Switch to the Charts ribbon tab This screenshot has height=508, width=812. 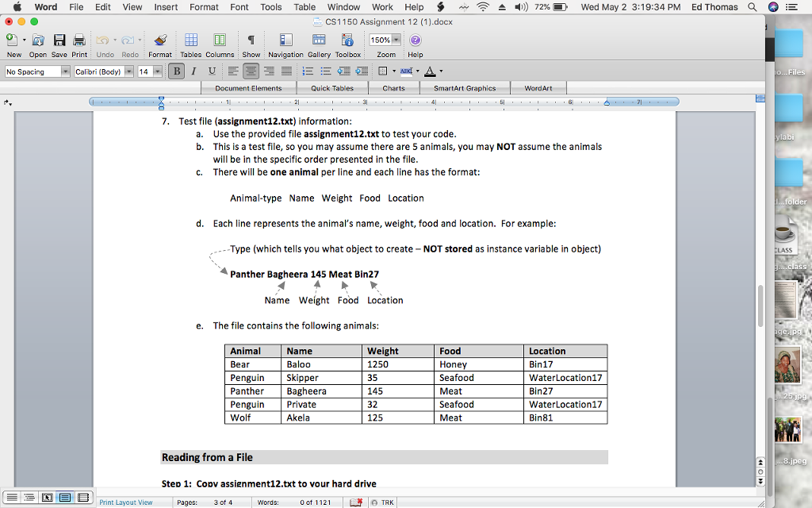click(394, 88)
